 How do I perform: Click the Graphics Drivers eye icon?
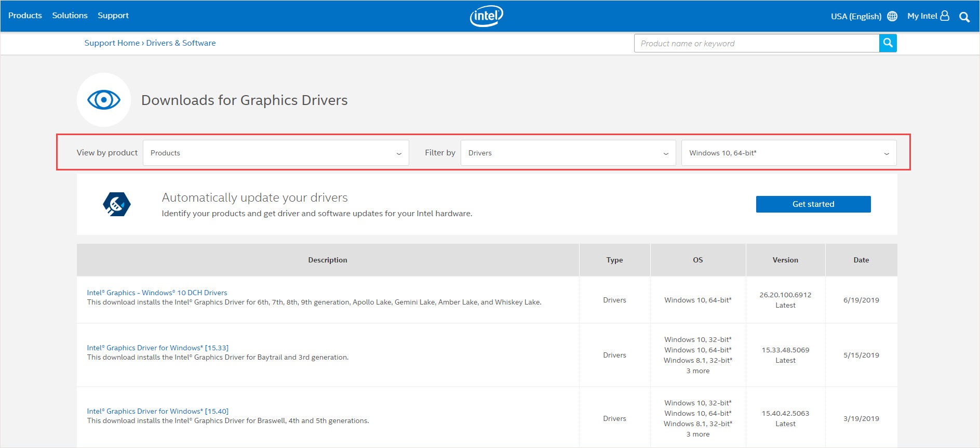104,100
